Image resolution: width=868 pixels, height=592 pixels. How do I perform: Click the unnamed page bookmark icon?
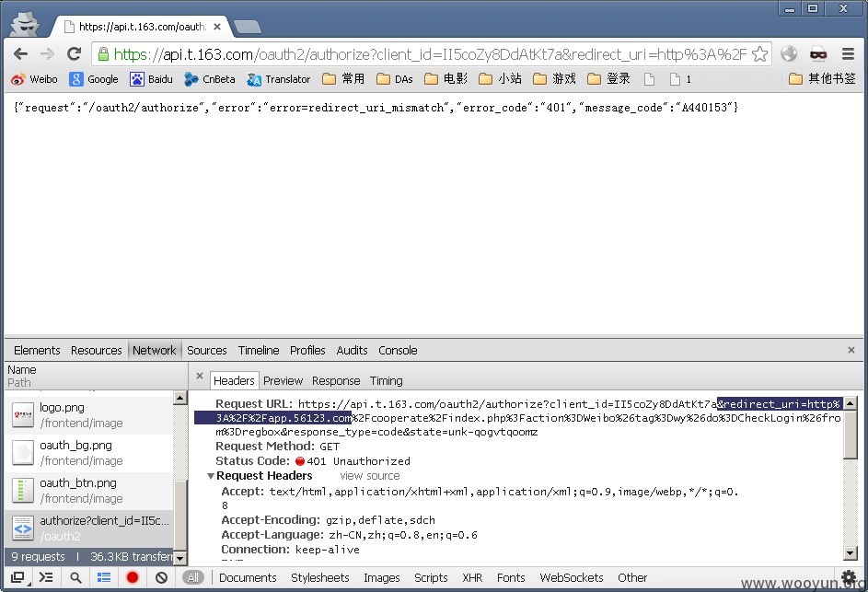pos(649,79)
